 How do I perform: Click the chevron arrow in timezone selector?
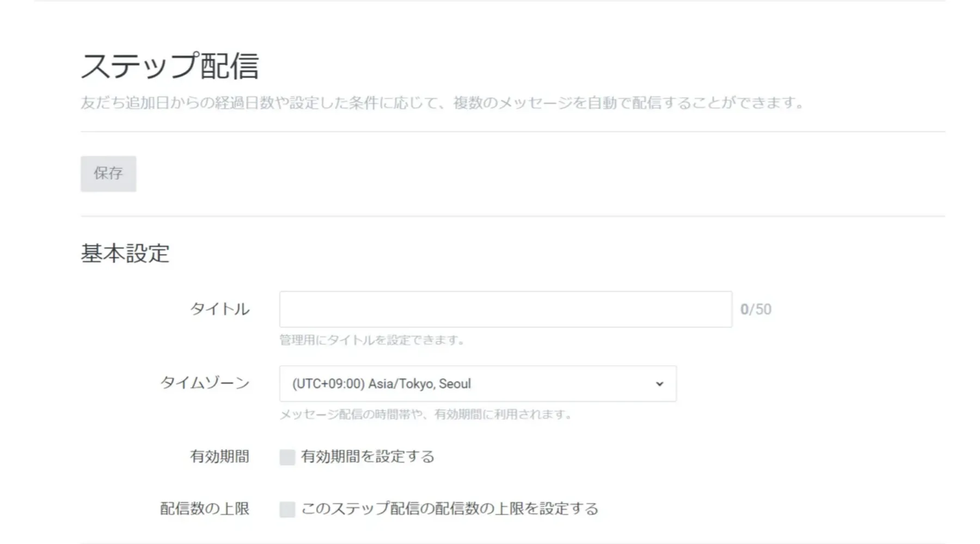coord(659,384)
